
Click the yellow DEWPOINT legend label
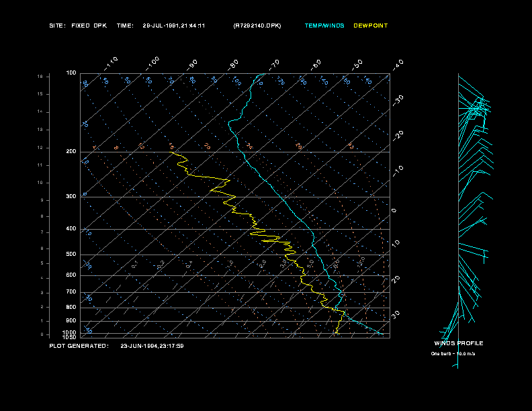click(371, 26)
